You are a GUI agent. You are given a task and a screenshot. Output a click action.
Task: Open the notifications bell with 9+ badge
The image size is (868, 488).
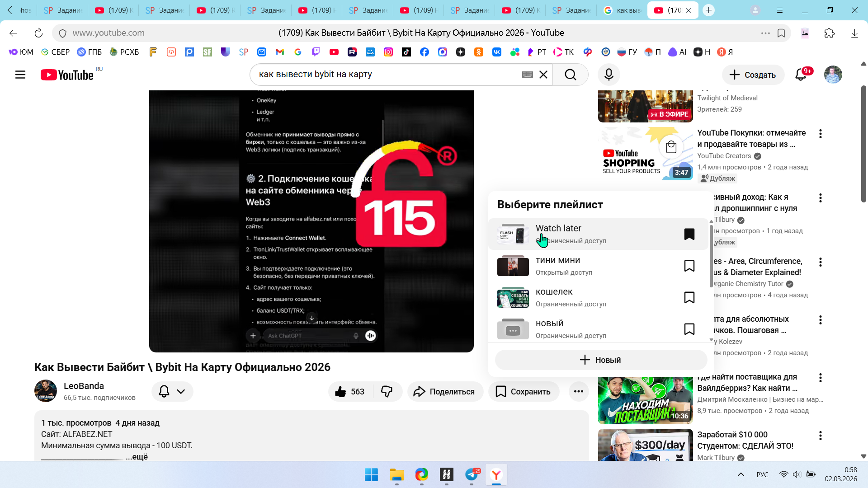click(x=801, y=75)
